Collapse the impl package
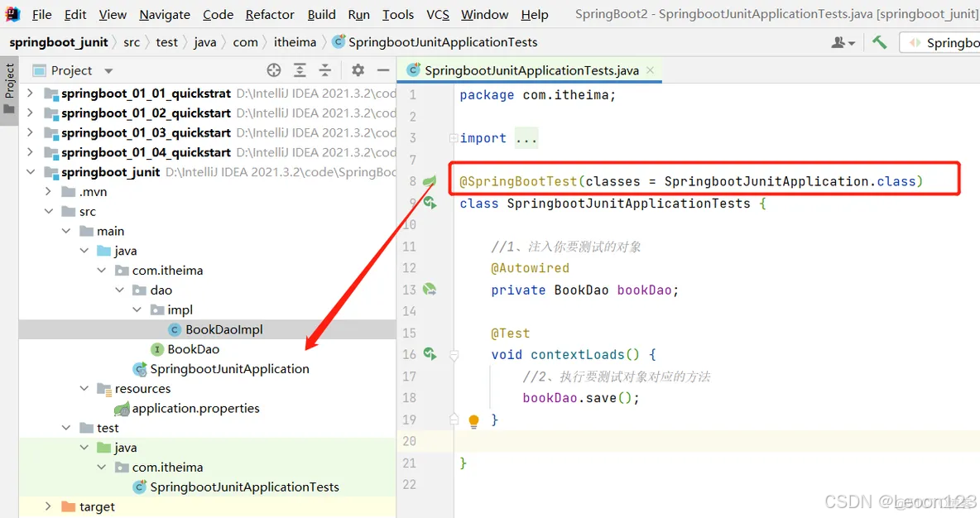Screen dimensions: 980x518 click(x=137, y=309)
